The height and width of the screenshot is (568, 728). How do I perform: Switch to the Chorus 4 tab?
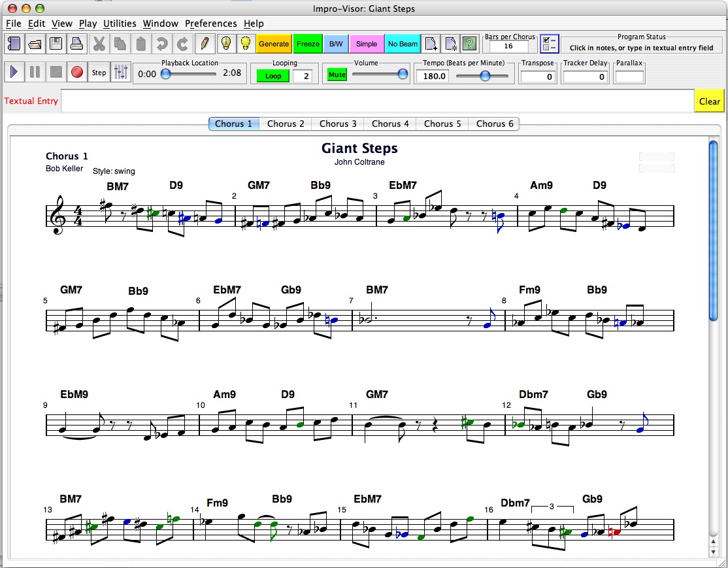(390, 124)
